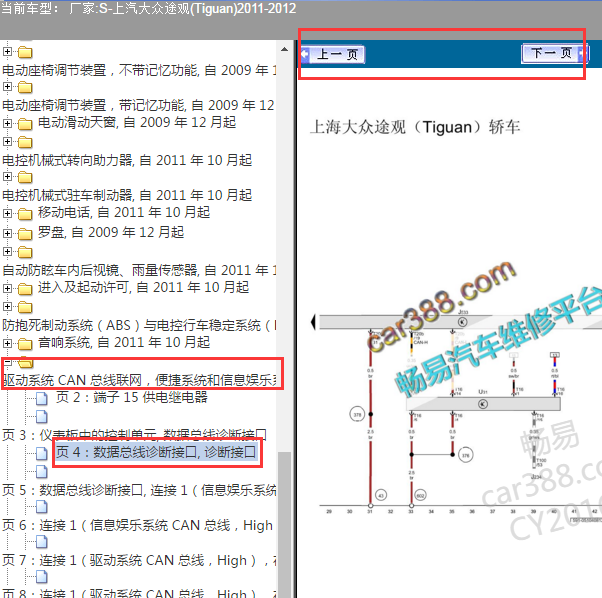Select 音响系统, 自 2011 年 10 月起

(124, 342)
